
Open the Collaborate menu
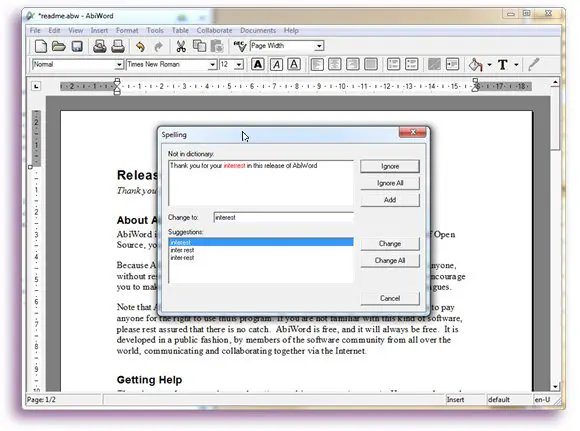[x=215, y=30]
